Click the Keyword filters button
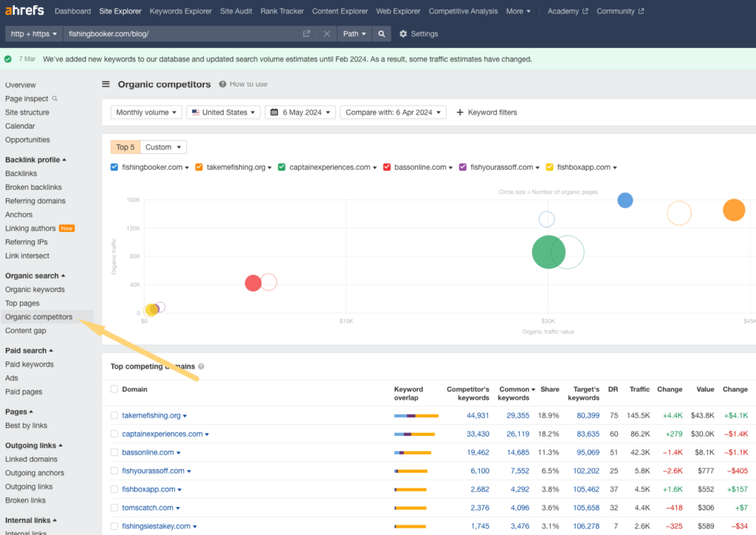 (487, 112)
